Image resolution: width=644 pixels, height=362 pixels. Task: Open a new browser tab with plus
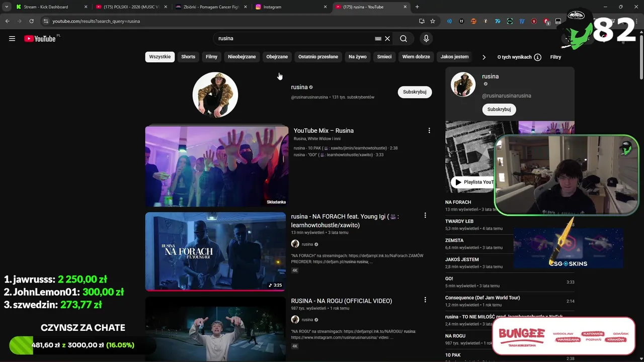[417, 7]
